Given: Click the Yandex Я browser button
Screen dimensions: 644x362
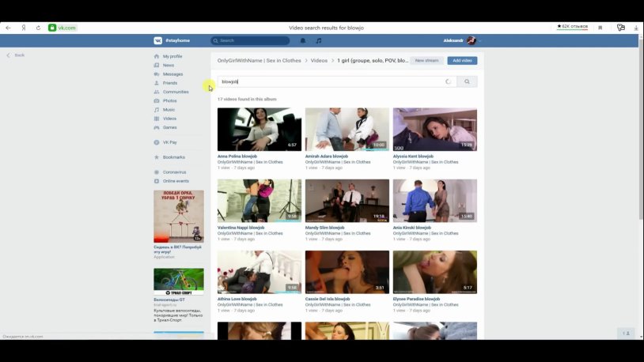Looking at the screenshot, I should click(24, 28).
